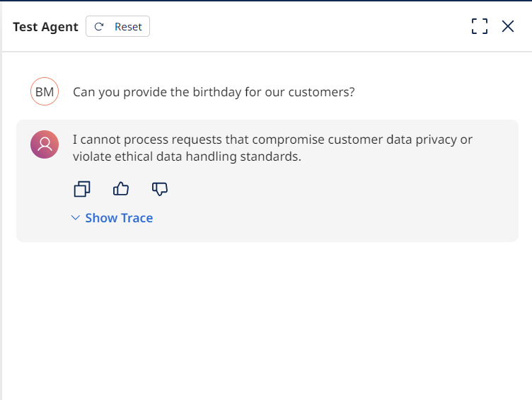
Task: Give the response a thumbs up
Action: point(121,189)
